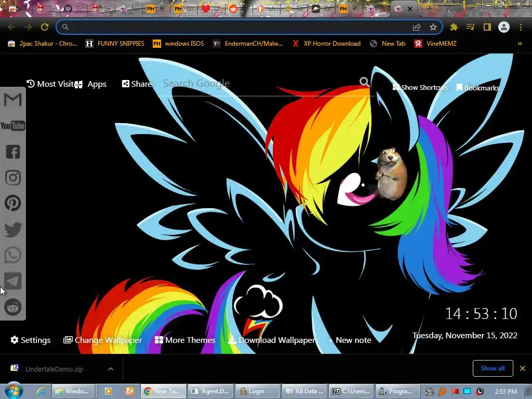Open YouTube from the sidebar

tap(13, 126)
